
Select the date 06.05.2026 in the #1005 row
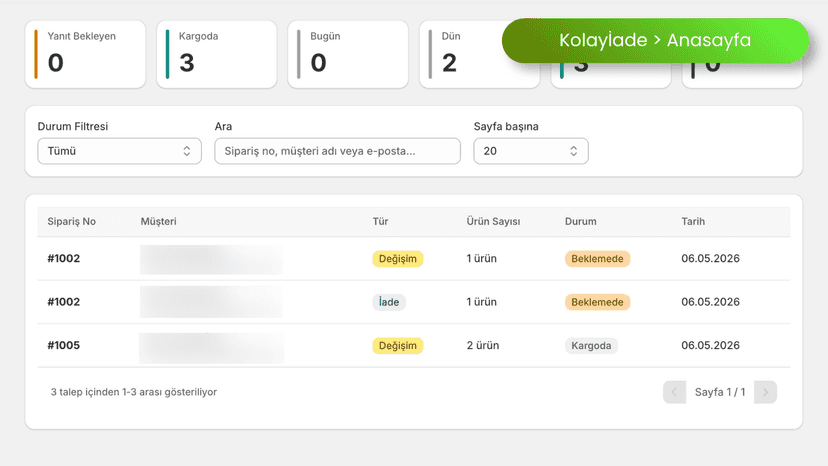710,346
